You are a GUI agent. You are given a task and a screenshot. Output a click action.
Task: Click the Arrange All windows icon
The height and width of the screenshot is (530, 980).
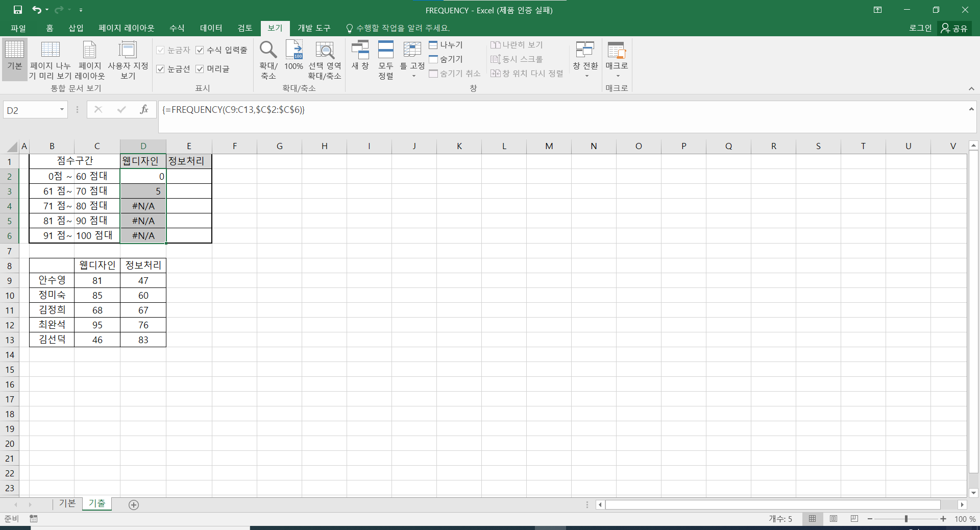point(385,50)
